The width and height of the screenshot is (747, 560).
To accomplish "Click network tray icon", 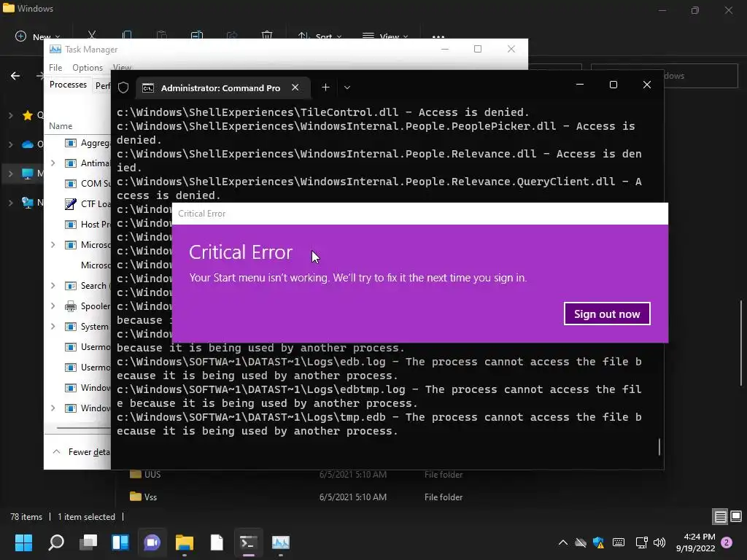I will [x=641, y=542].
